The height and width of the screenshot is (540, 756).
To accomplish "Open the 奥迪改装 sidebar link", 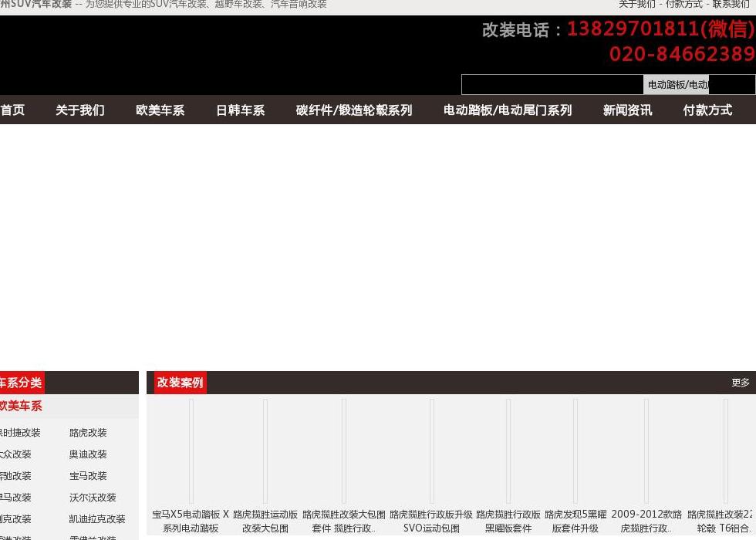I will pos(88,454).
